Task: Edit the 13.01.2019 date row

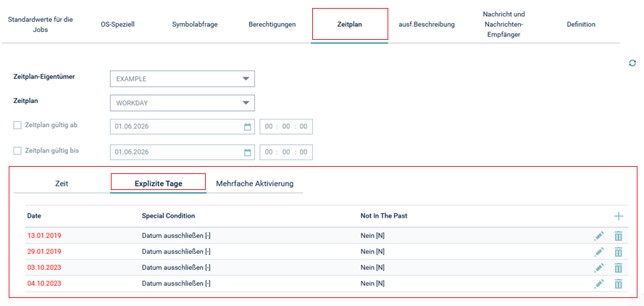Action: [x=599, y=236]
